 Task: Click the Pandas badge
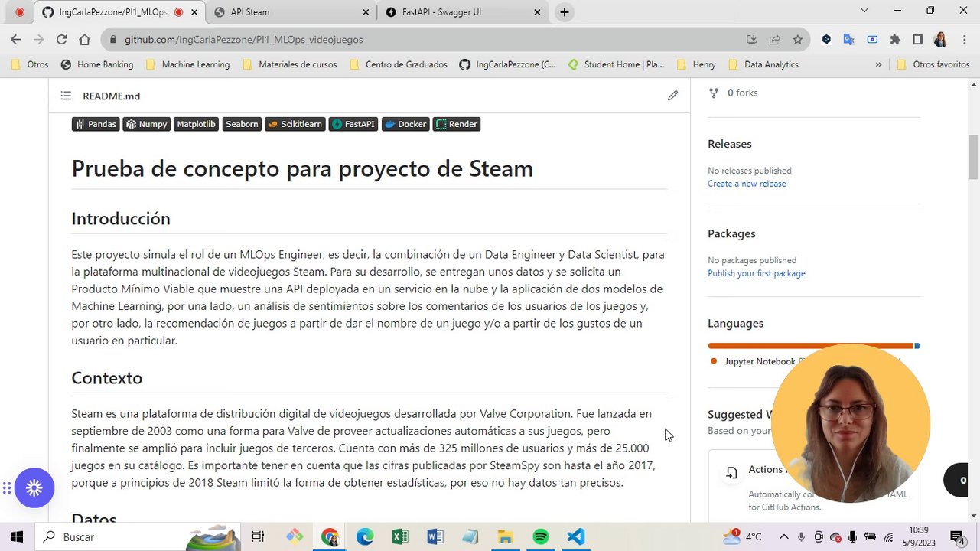tap(96, 124)
